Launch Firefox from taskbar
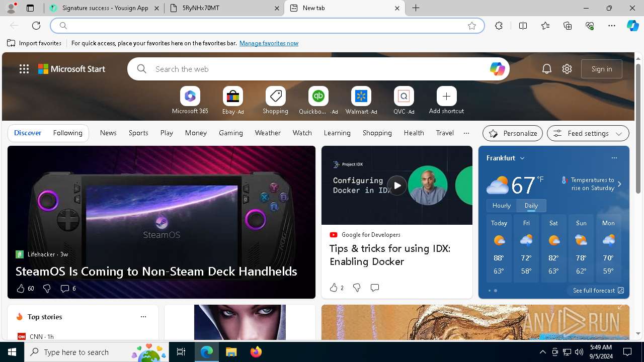This screenshot has height=362, width=644. [256, 352]
